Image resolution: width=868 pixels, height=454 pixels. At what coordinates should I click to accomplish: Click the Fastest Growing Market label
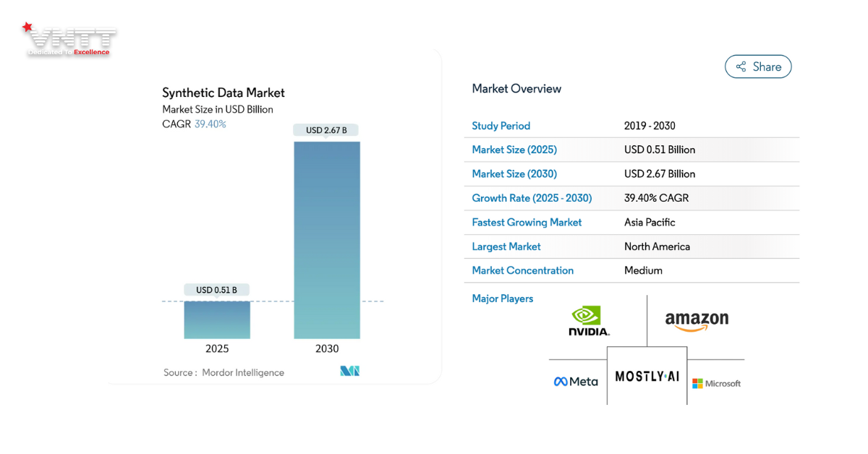coord(527,222)
